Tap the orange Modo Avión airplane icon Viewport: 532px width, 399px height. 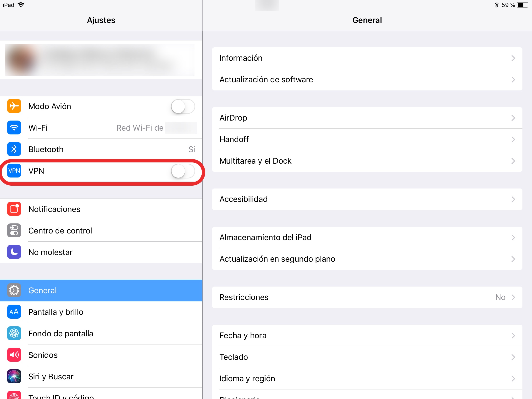[x=14, y=106]
